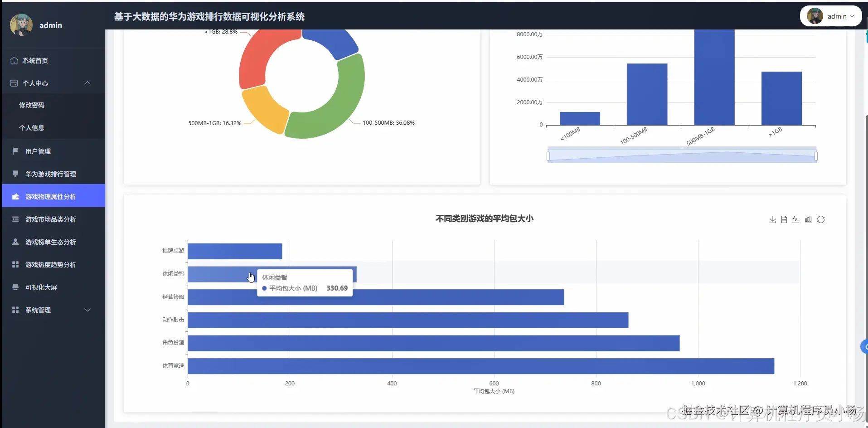Click the flag icon beside 用户管理
The image size is (868, 428).
pyautogui.click(x=15, y=151)
